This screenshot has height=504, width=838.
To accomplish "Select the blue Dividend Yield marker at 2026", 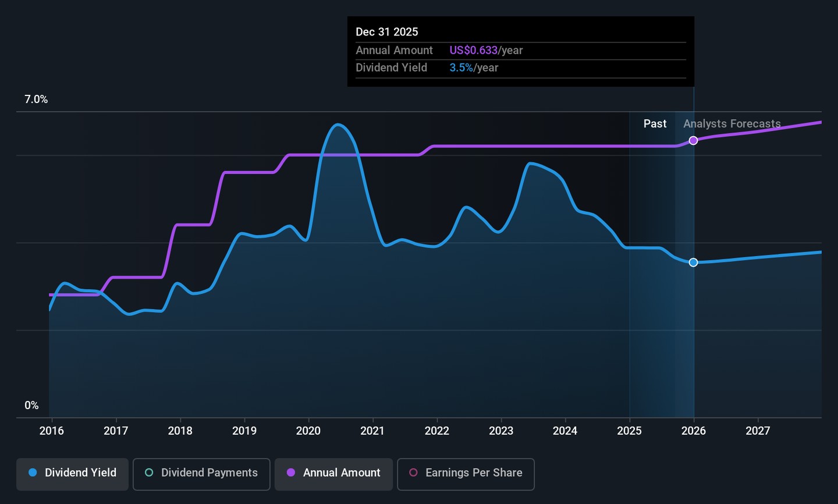I will click(x=693, y=262).
